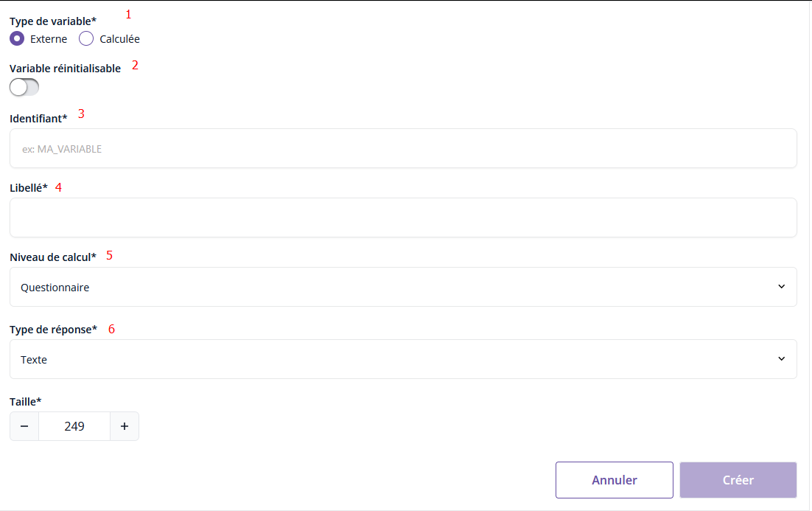This screenshot has height=511, width=812.
Task: Click the Taille value field showing 249
Action: [74, 426]
